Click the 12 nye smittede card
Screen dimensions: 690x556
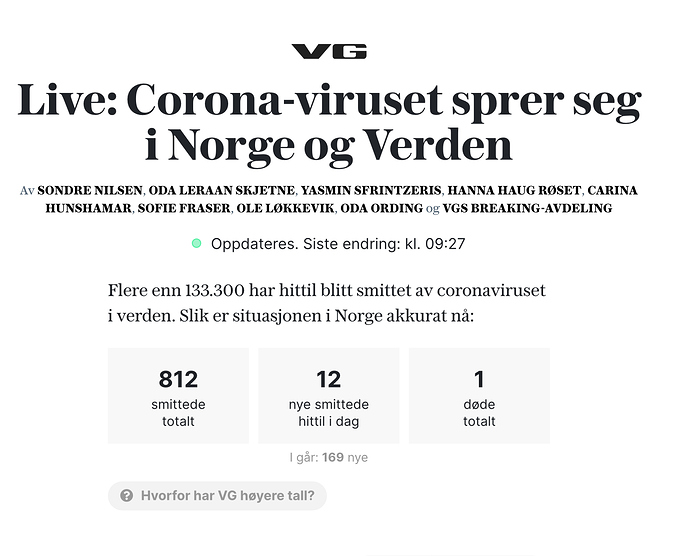tap(328, 396)
